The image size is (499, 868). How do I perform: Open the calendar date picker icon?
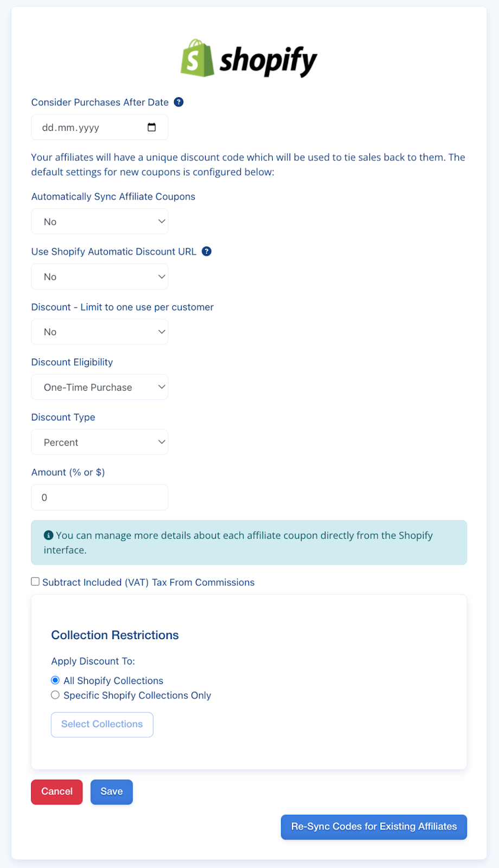point(152,127)
